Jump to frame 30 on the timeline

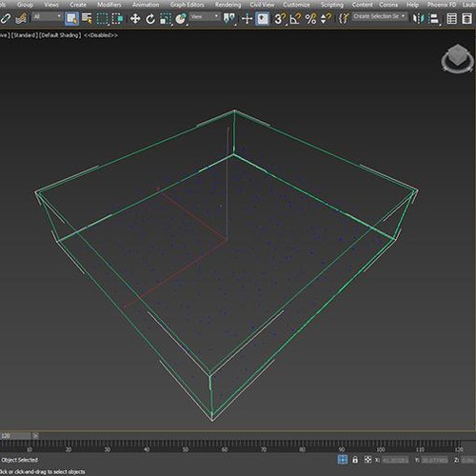tap(108, 449)
